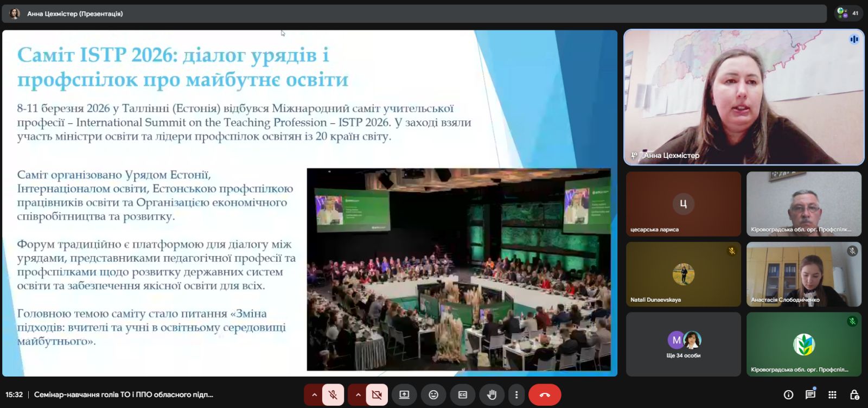
Task: Leave the call with red hang-up button
Action: (x=545, y=395)
